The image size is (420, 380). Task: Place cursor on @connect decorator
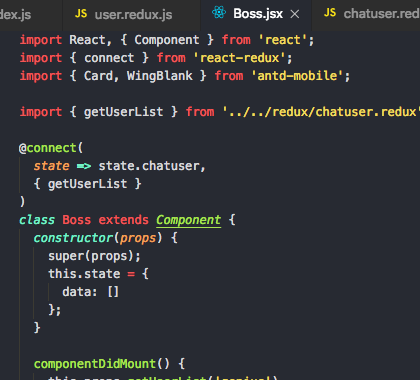point(51,148)
